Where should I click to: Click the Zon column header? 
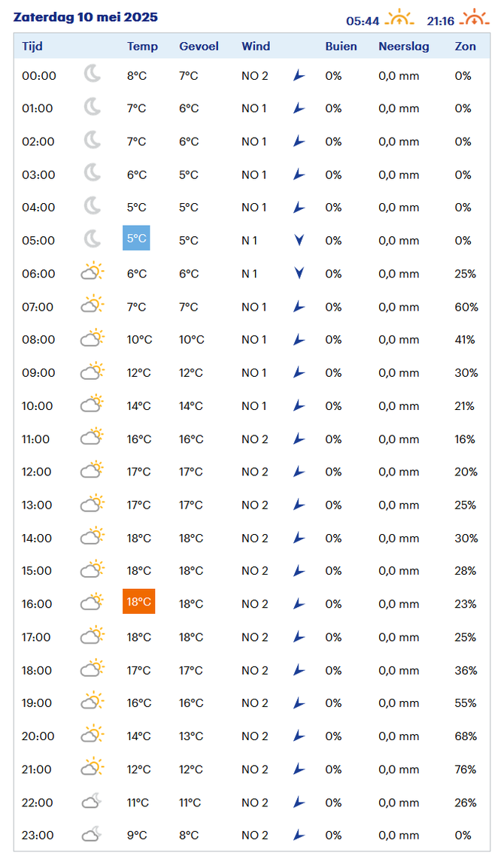click(x=465, y=47)
